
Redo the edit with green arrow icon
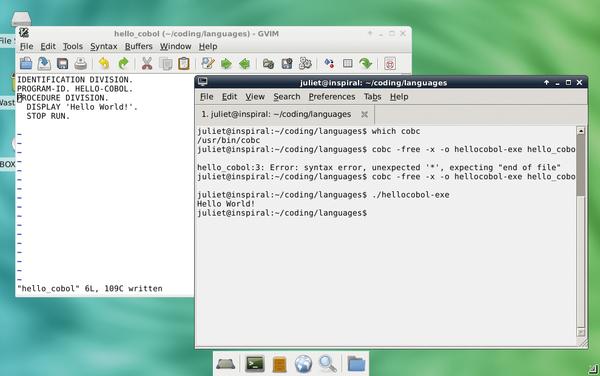point(123,63)
